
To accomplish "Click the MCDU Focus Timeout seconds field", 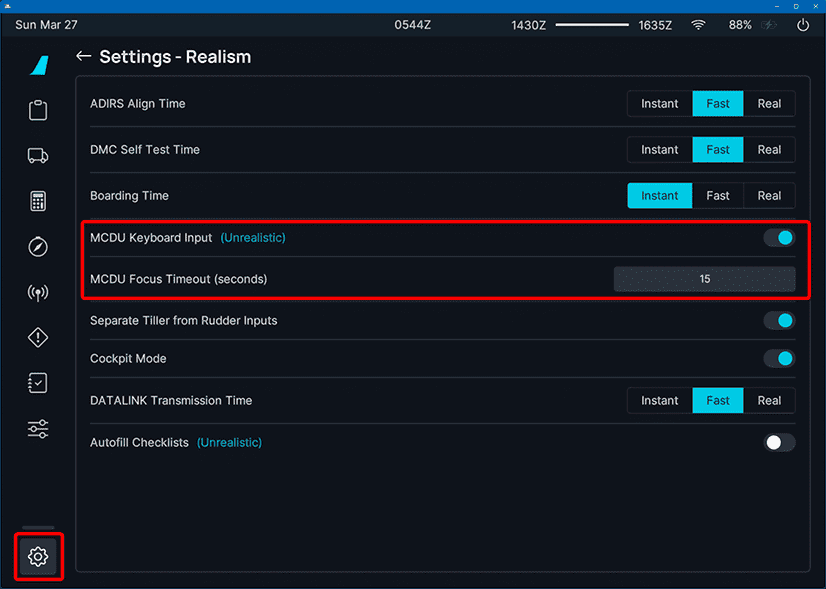I will point(704,279).
